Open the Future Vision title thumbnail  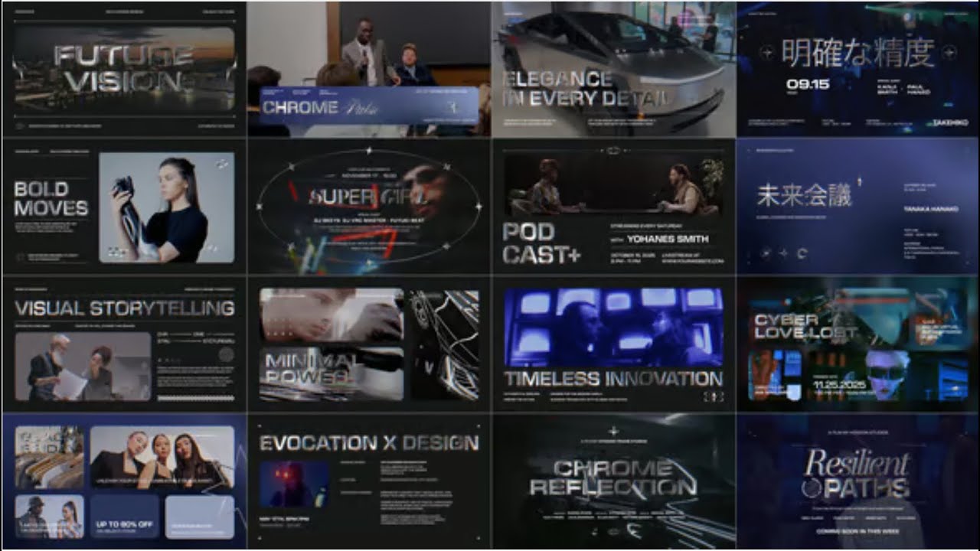(x=123, y=70)
